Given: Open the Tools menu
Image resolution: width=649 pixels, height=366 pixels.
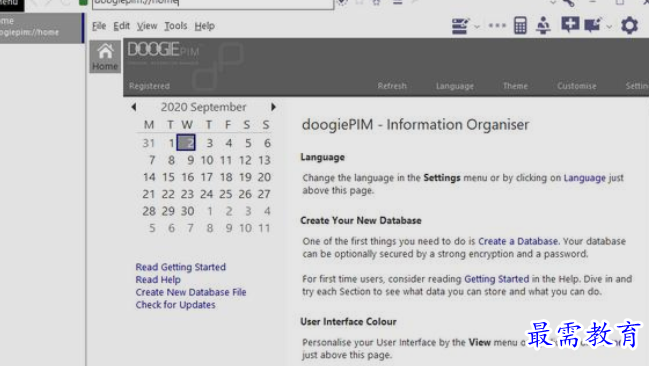Looking at the screenshot, I should pyautogui.click(x=175, y=26).
